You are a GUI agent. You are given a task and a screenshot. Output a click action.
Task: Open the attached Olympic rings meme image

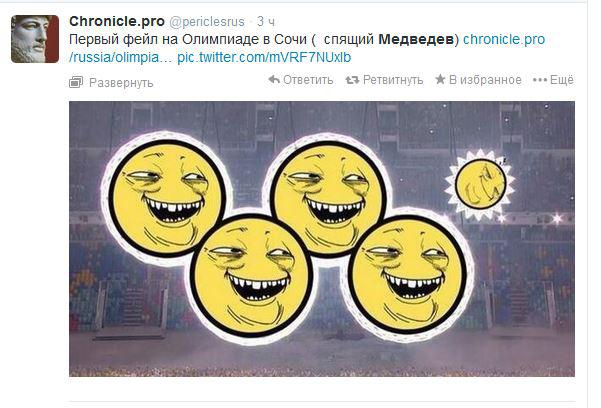tap(322, 239)
